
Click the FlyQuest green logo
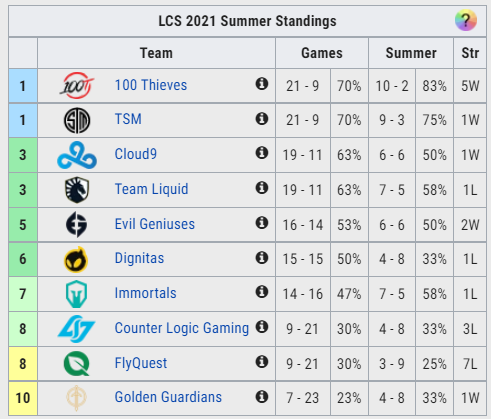77,363
